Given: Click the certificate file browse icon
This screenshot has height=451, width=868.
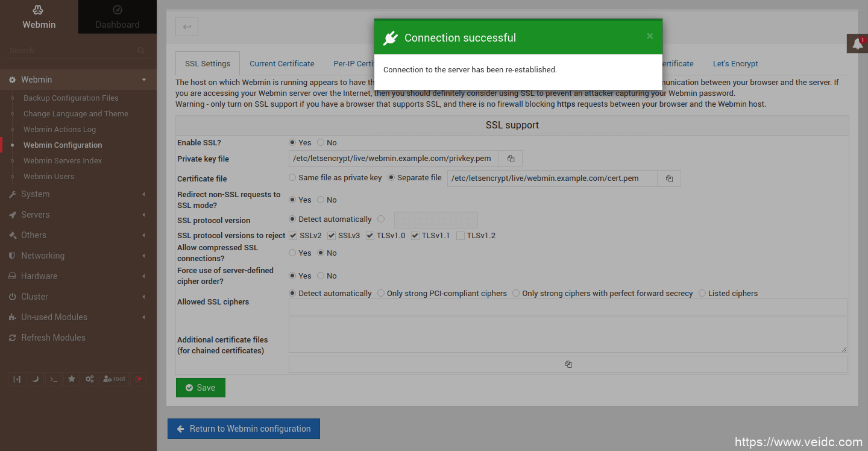Looking at the screenshot, I should tap(669, 178).
